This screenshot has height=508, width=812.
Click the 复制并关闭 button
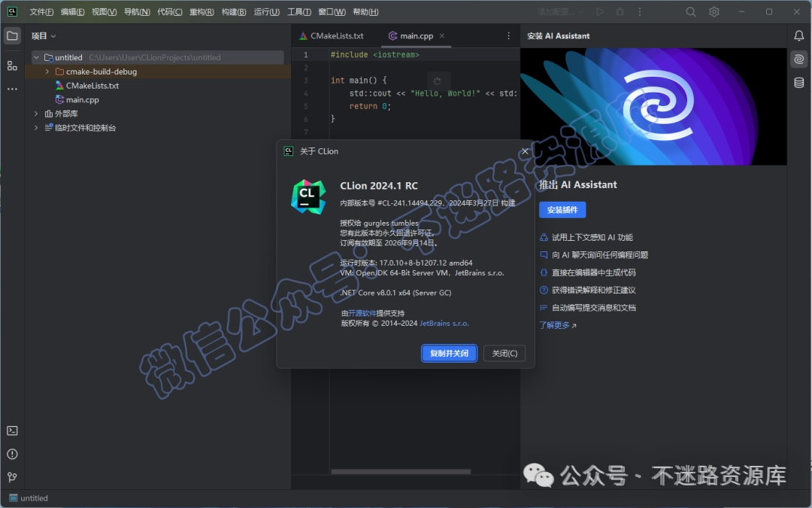(x=449, y=353)
